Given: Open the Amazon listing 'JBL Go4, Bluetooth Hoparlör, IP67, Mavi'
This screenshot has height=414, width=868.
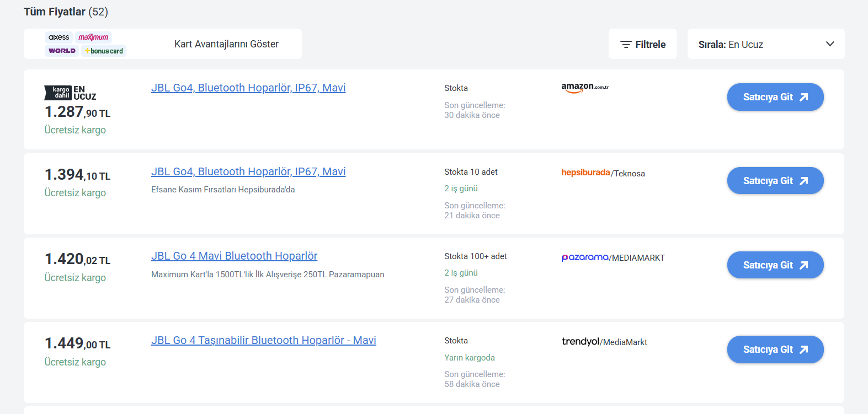Looking at the screenshot, I should coord(248,88).
